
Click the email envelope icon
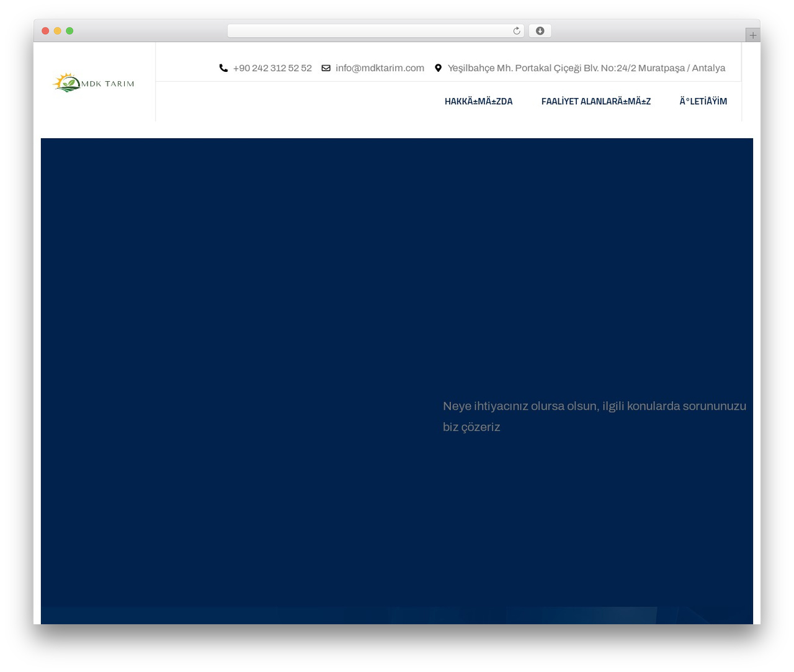click(326, 68)
